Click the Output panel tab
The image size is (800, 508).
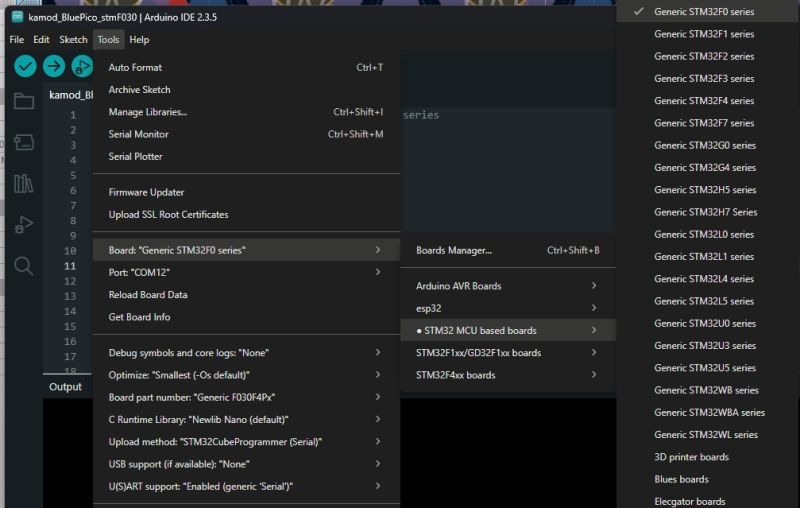pos(65,387)
